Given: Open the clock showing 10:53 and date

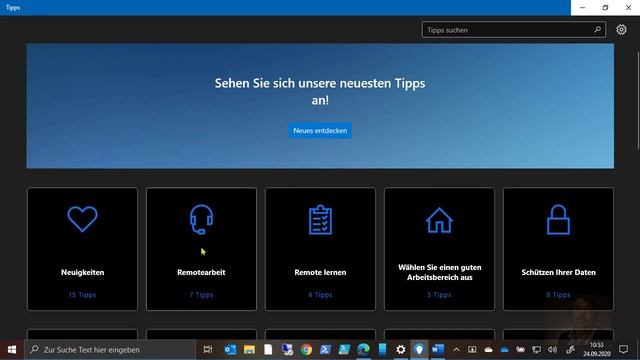Looking at the screenshot, I should [x=597, y=350].
